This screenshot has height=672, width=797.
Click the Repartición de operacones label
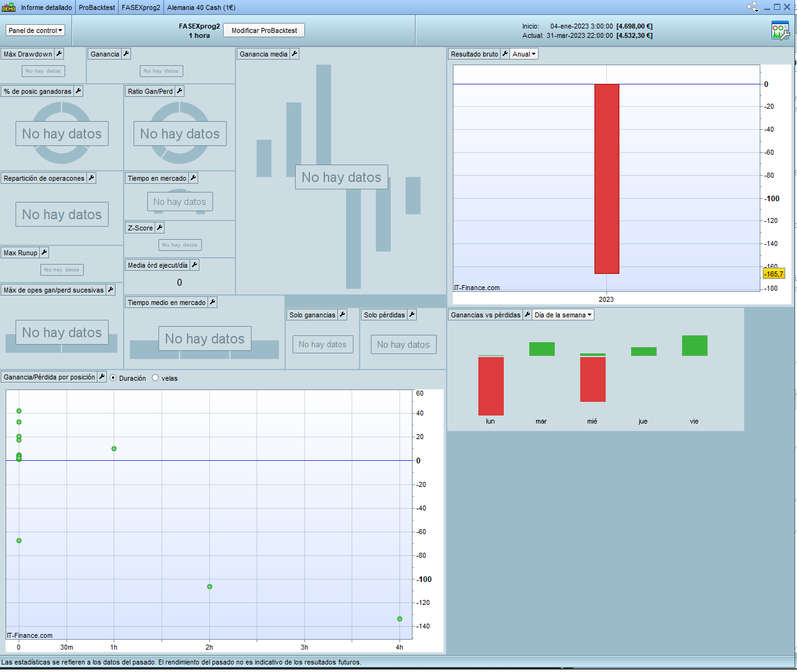(x=44, y=178)
